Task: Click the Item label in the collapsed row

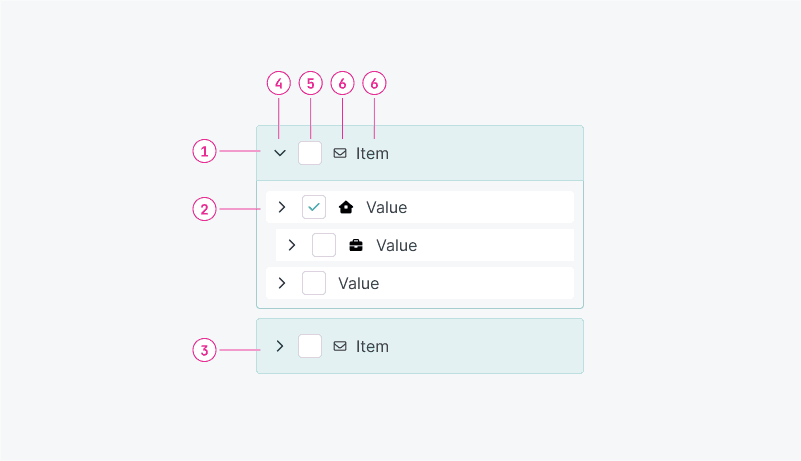Action: [x=372, y=346]
